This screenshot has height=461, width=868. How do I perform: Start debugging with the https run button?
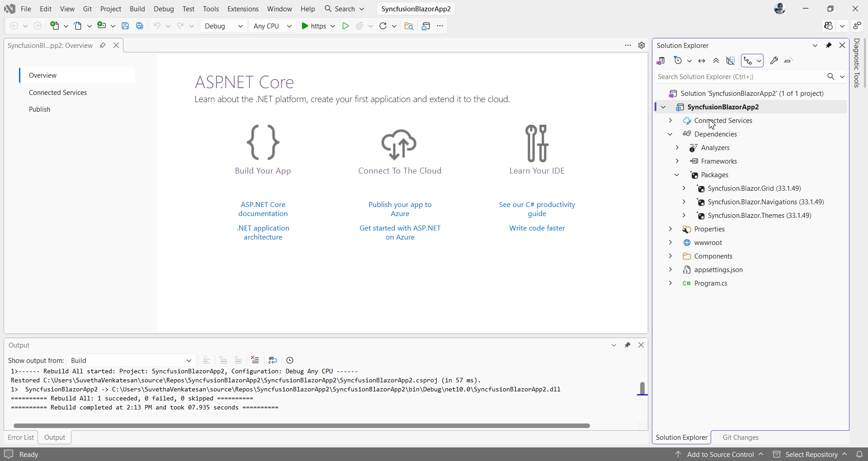314,26
